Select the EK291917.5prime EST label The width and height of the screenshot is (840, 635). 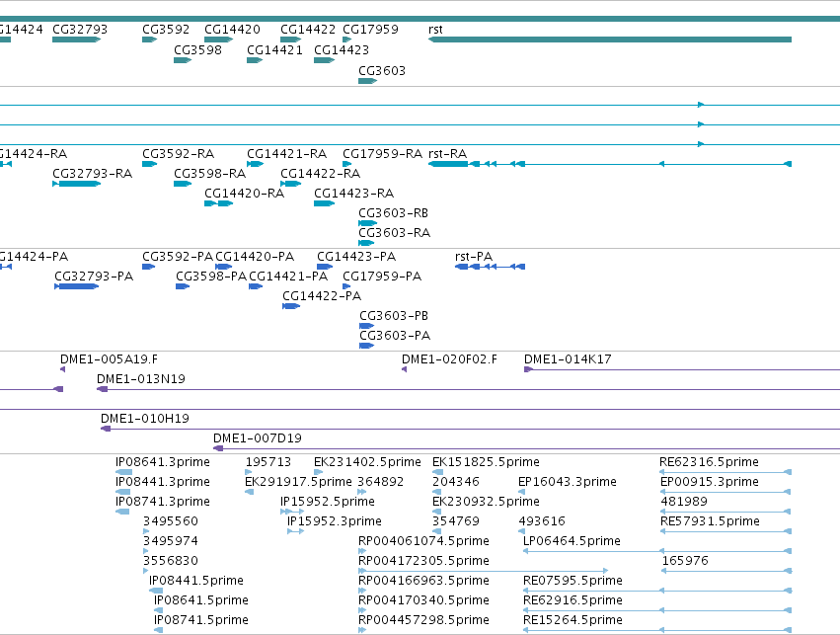[298, 482]
